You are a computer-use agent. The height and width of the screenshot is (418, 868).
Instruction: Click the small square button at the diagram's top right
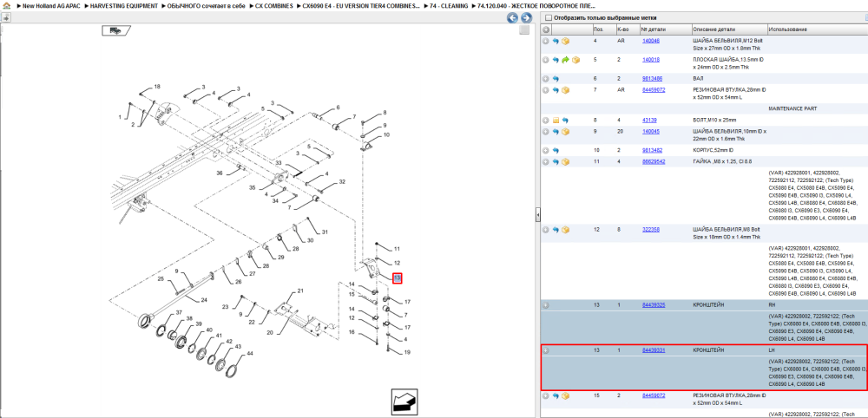pos(524,29)
